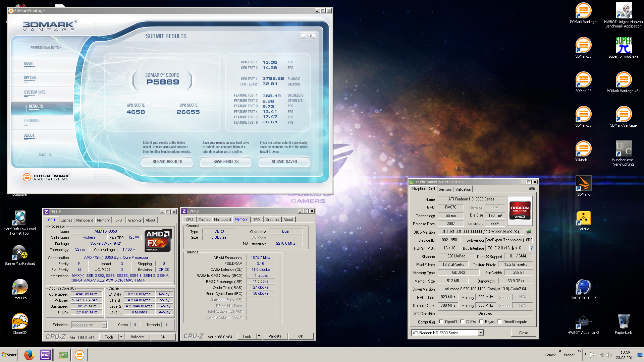The image size is (644, 362).
Task: Switch to CPU-Z taskbar button
Action: (x=45, y=355)
